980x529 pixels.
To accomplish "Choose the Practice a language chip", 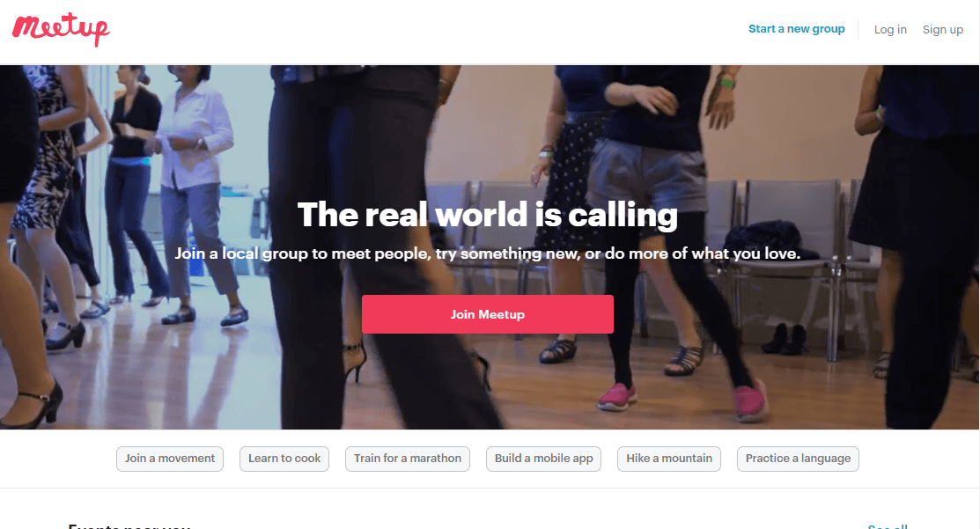I will click(x=798, y=459).
